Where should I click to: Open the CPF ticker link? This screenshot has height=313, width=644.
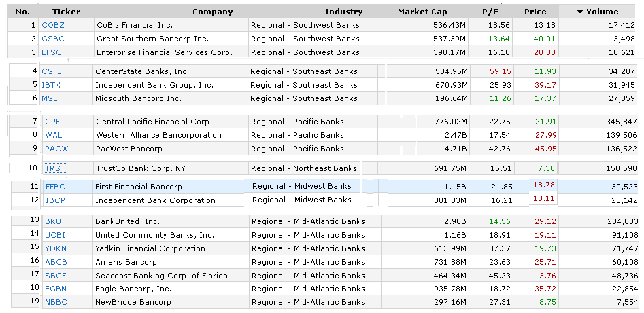point(52,122)
